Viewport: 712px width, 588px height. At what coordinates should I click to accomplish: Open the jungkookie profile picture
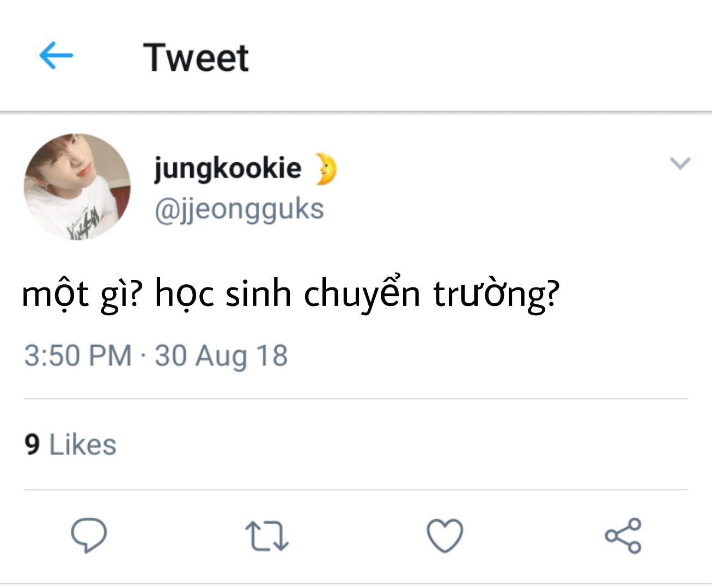pyautogui.click(x=77, y=187)
